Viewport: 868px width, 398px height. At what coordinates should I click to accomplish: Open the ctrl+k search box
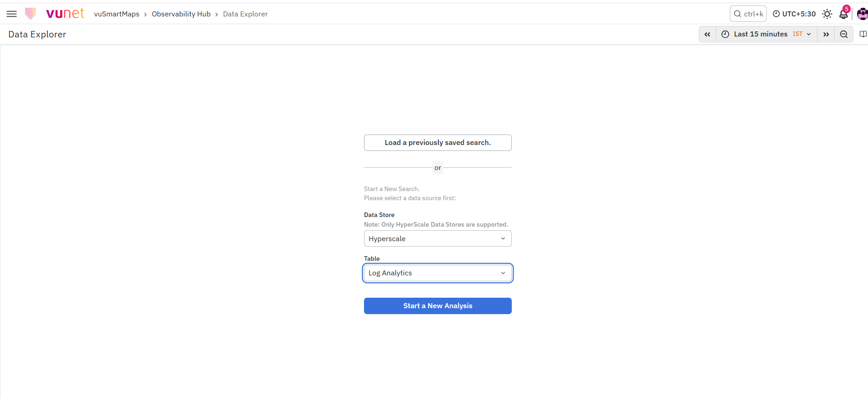[x=748, y=14]
